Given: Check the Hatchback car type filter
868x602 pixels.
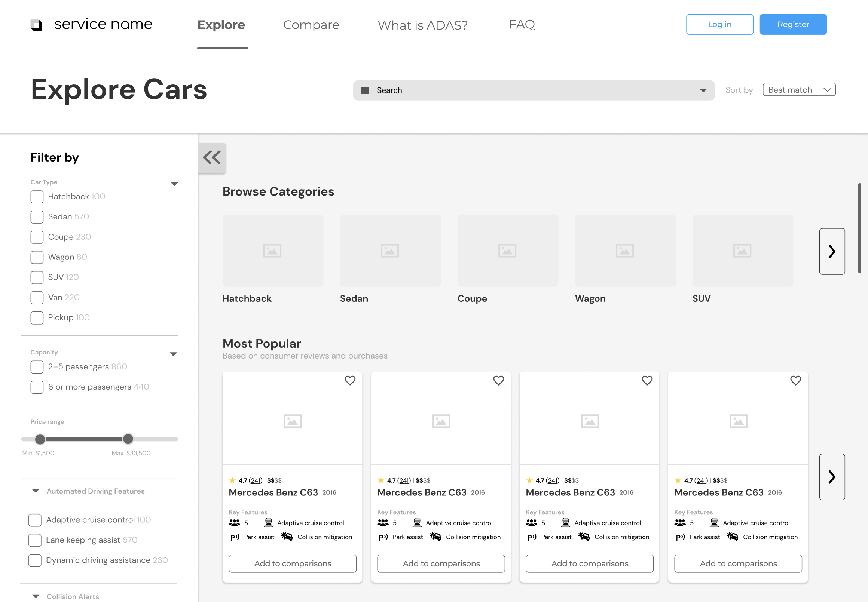Looking at the screenshot, I should click(x=37, y=197).
